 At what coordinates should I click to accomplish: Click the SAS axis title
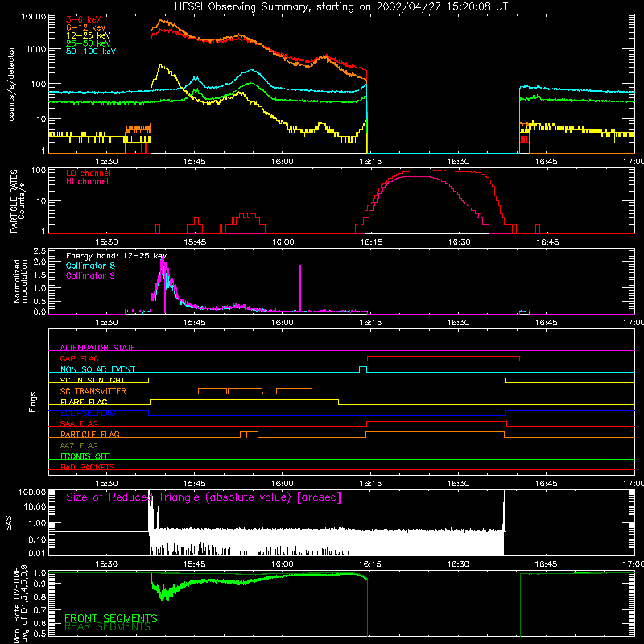tap(9, 522)
